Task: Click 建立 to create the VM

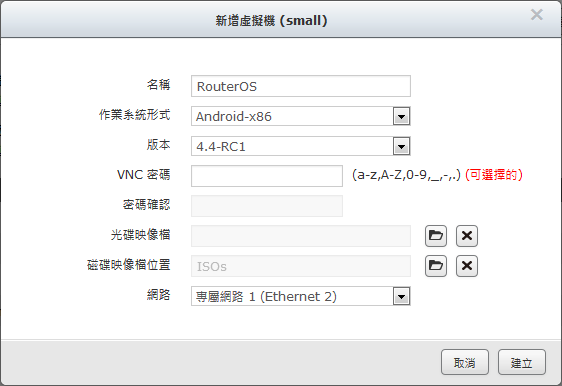Action: pos(522,362)
